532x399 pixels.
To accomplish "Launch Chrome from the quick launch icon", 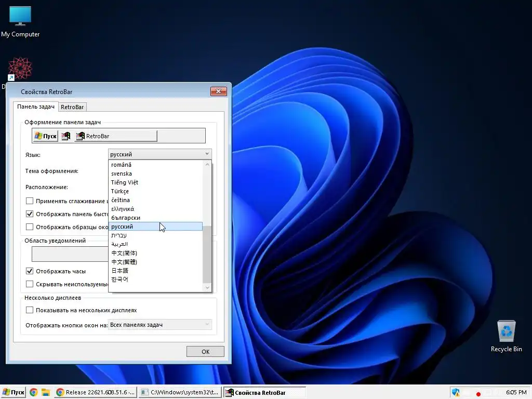I will tap(34, 392).
